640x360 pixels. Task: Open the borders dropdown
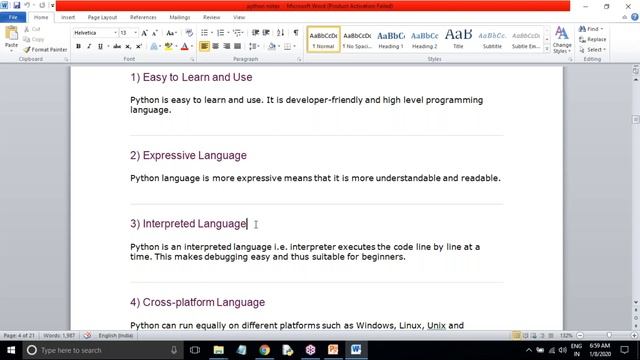click(294, 47)
